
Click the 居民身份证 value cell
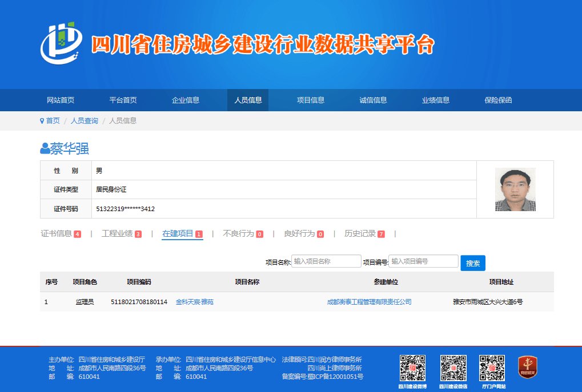[284, 189]
